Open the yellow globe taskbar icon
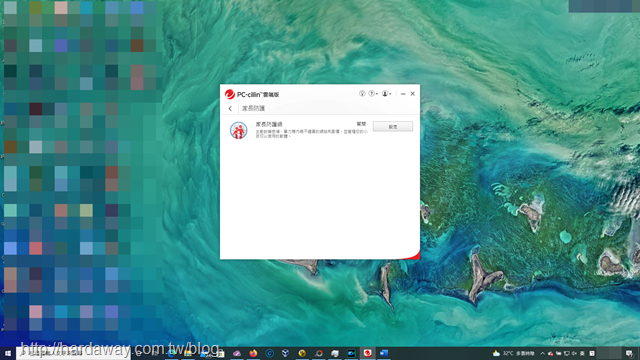 pos(302,353)
